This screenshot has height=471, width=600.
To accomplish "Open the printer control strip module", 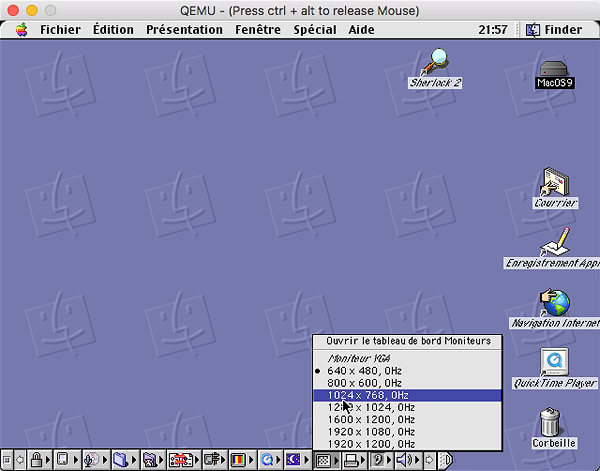I will tap(354, 459).
